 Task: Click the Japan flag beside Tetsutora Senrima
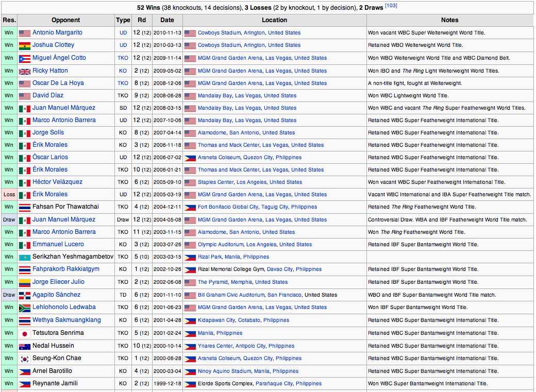[24, 333]
